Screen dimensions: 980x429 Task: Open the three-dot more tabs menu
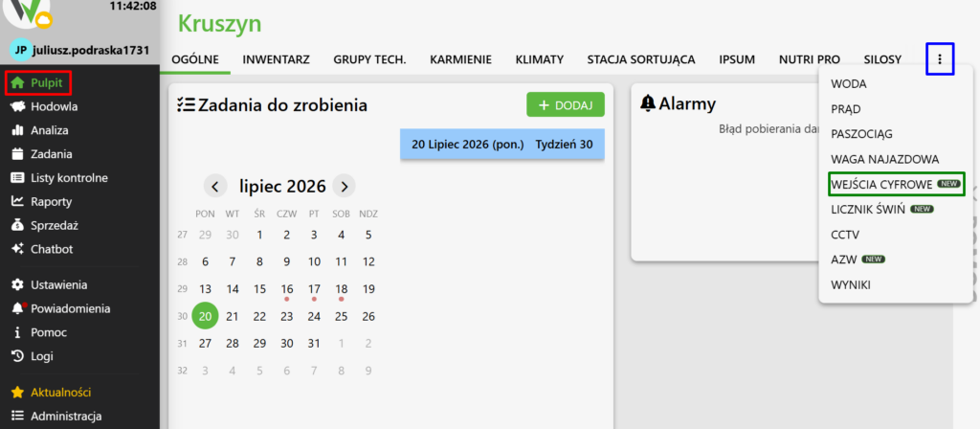point(940,59)
